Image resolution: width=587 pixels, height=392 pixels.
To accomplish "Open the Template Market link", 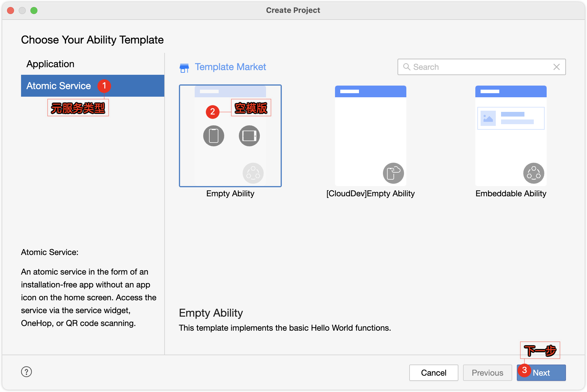I will 230,67.
